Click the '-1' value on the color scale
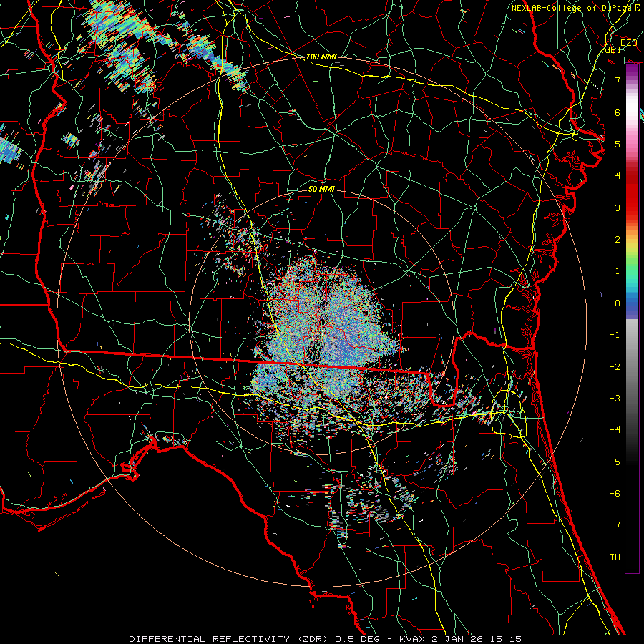 [615, 335]
